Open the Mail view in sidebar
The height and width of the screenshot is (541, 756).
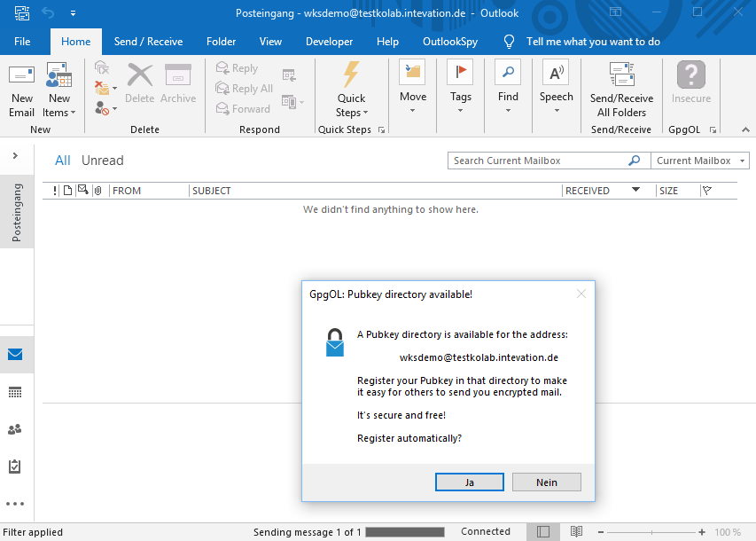tap(15, 355)
